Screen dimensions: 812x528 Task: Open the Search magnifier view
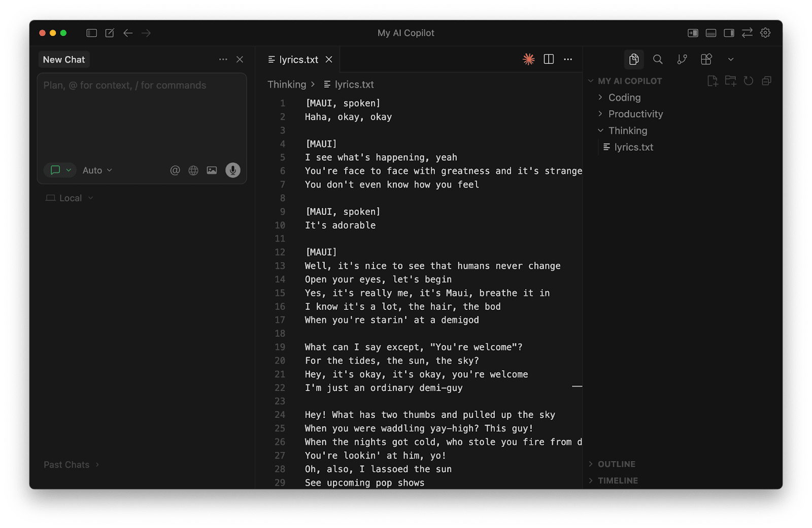[x=658, y=59]
